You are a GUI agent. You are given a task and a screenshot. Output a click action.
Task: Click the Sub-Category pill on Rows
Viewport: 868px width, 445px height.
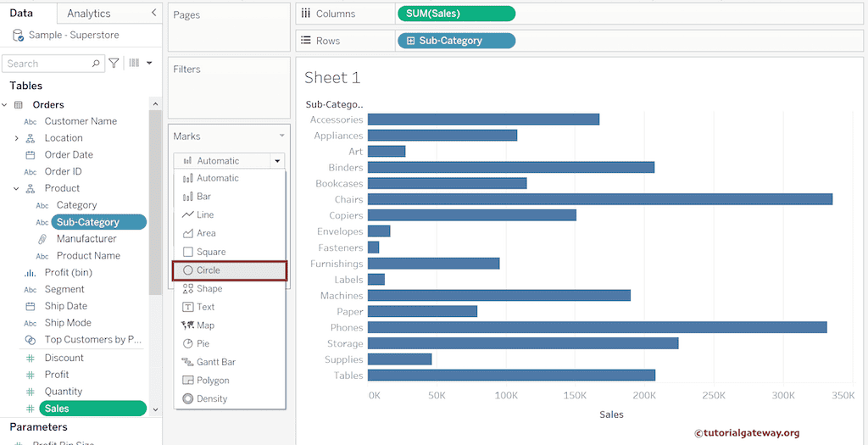455,41
